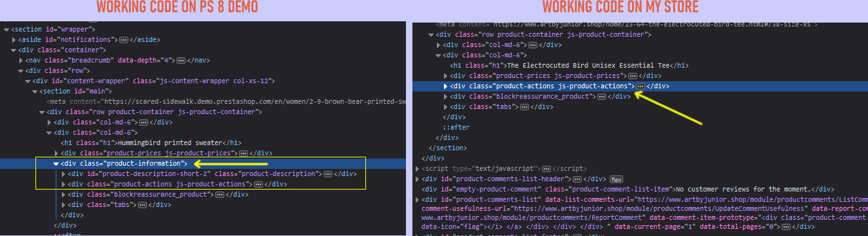Click class="product-comment-list-item" attribute
Image resolution: width=868 pixels, height=236 pixels.
pos(608,189)
